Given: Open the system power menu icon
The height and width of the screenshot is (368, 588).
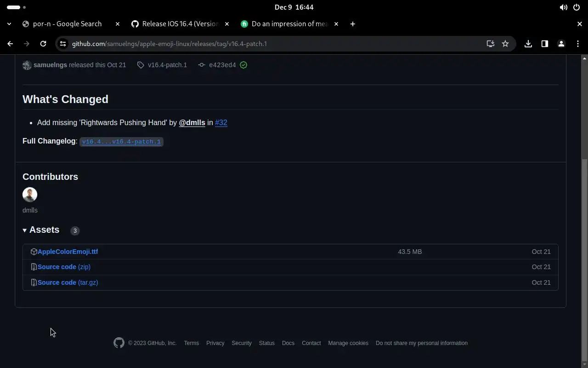Looking at the screenshot, I should pos(577,7).
